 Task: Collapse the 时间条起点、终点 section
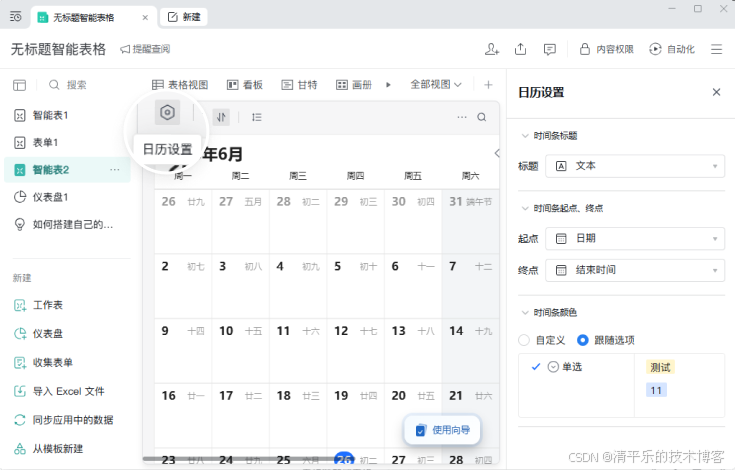point(525,208)
